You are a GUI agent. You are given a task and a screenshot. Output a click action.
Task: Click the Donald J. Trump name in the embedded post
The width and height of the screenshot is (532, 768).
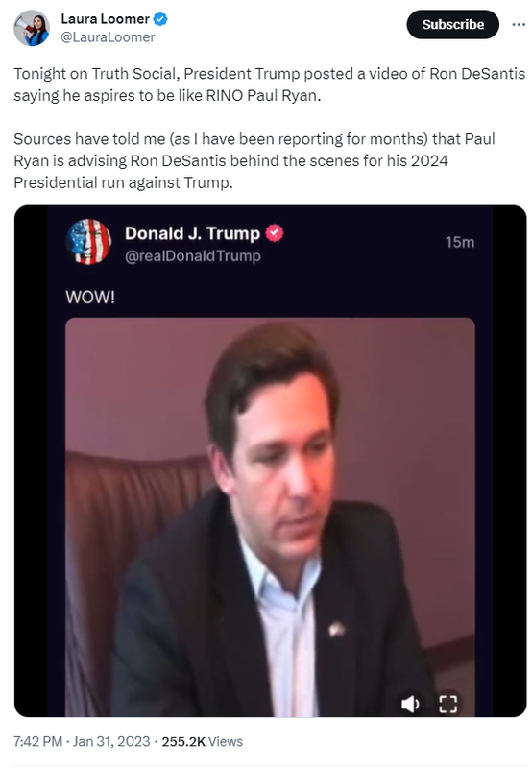click(192, 233)
